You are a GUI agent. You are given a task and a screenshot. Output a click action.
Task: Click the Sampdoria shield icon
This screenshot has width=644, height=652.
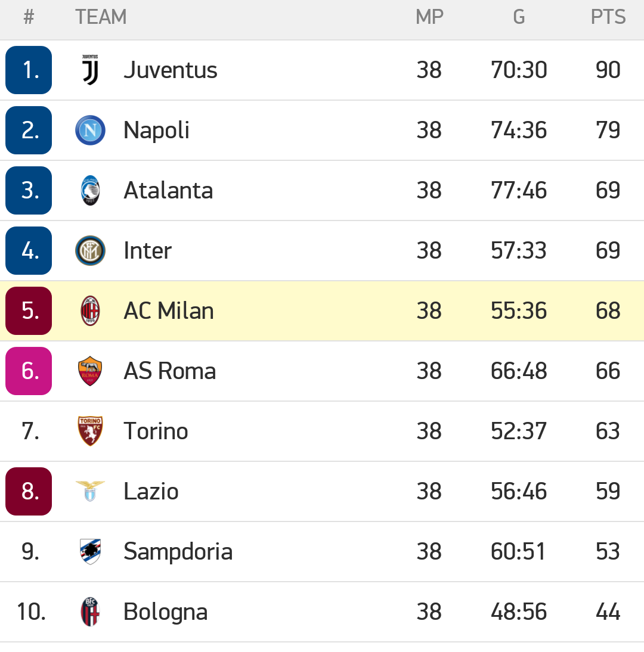pos(90,551)
